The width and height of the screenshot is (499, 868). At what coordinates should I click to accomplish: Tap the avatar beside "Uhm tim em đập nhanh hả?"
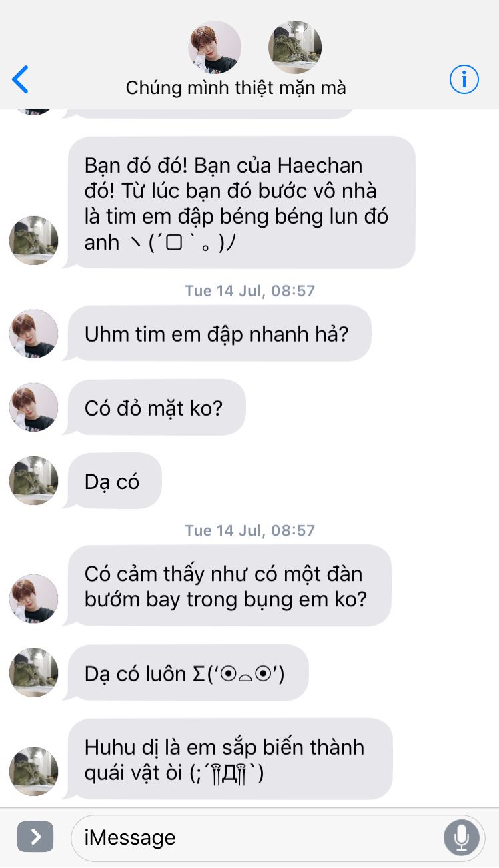33,334
